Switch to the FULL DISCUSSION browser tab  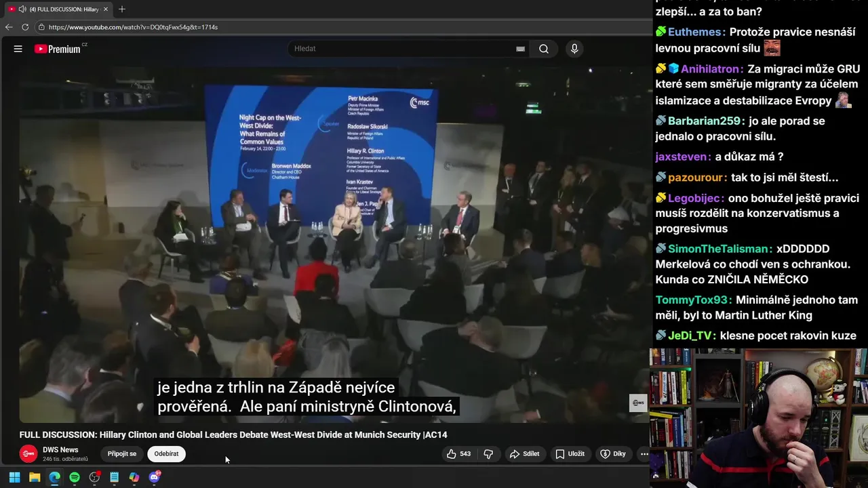(x=58, y=9)
